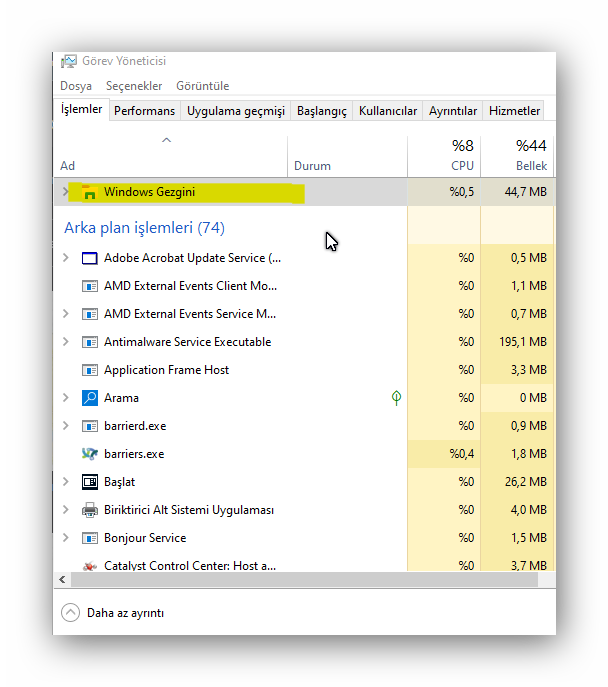Open the Dosya menu
The width and height of the screenshot is (608, 687).
pyautogui.click(x=76, y=86)
